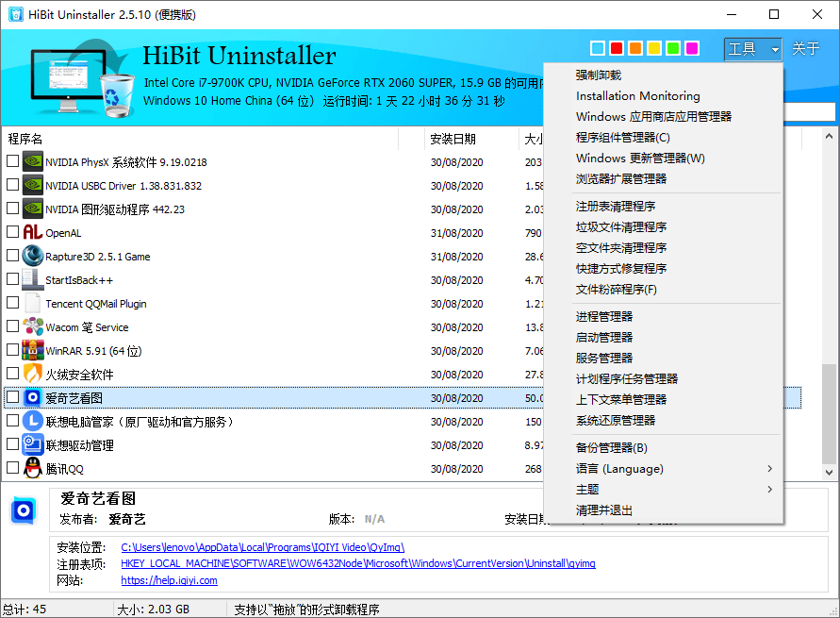Image resolution: width=840 pixels, height=618 pixels.
Task: Click the NVIDIA PhysX program icon
Action: (x=33, y=162)
